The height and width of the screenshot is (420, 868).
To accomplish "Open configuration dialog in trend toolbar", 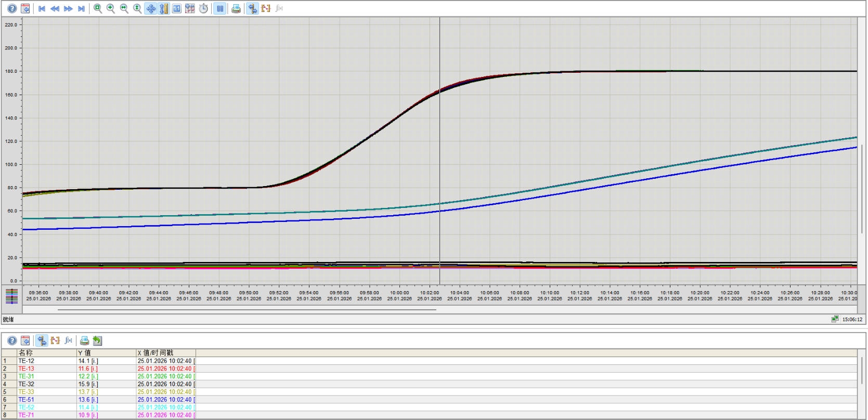I will point(25,8).
